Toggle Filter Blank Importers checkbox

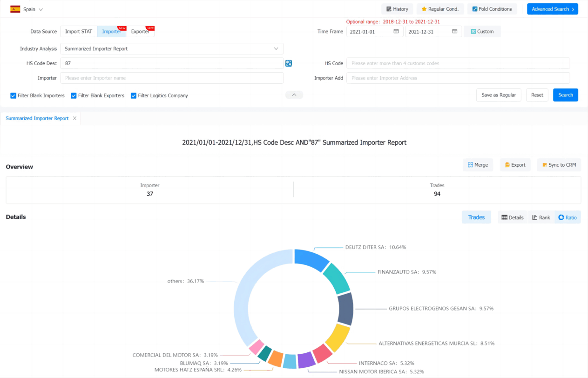14,95
